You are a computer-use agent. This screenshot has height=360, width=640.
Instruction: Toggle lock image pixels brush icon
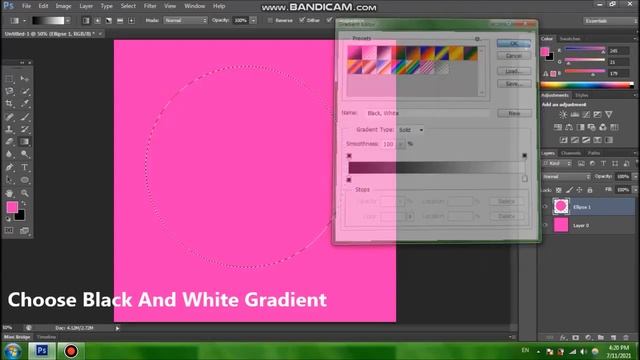569,190
